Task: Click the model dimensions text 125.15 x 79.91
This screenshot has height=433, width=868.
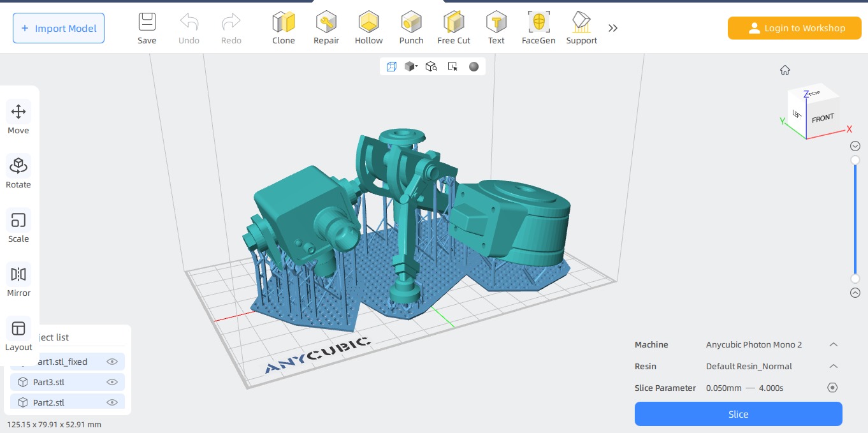Action: (54, 424)
